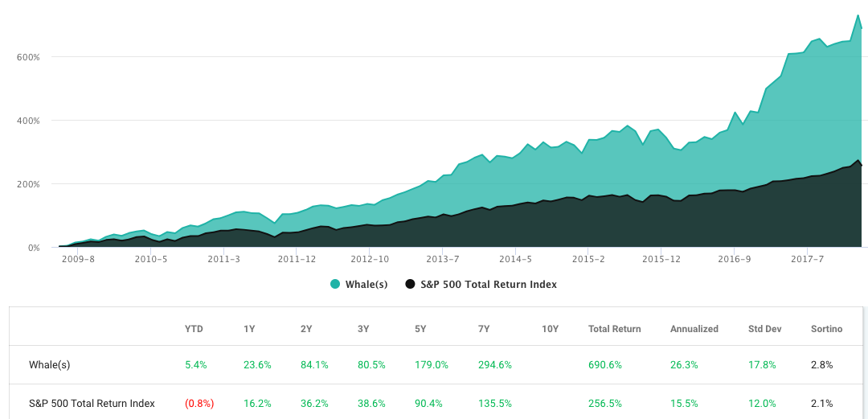Select the YTD column header
The image size is (868, 419).
click(x=195, y=329)
